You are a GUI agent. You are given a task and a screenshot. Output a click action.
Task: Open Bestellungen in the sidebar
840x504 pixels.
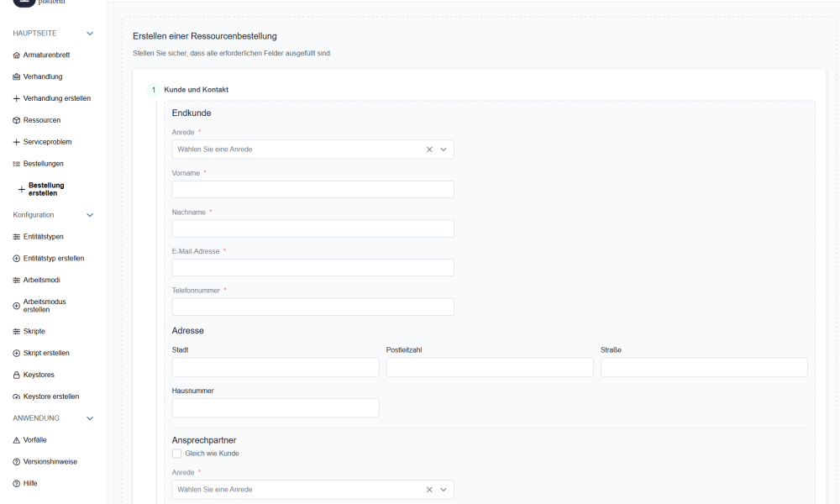(43, 164)
